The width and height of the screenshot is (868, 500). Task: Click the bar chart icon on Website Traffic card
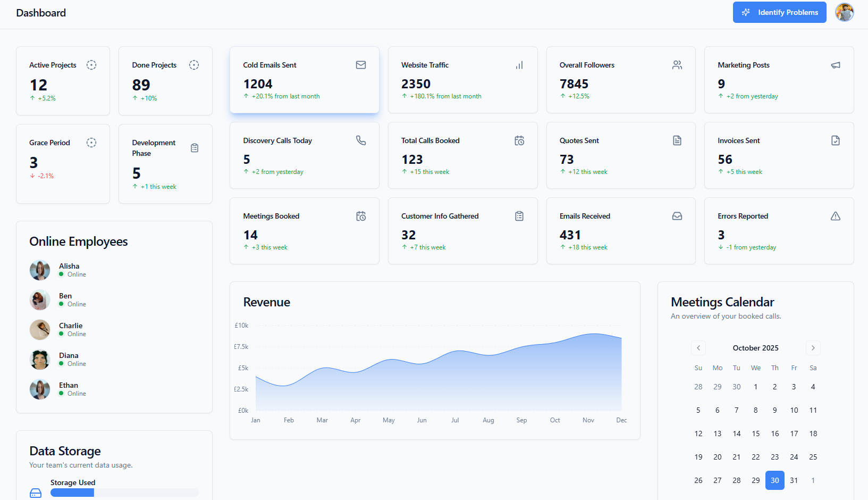tap(519, 65)
